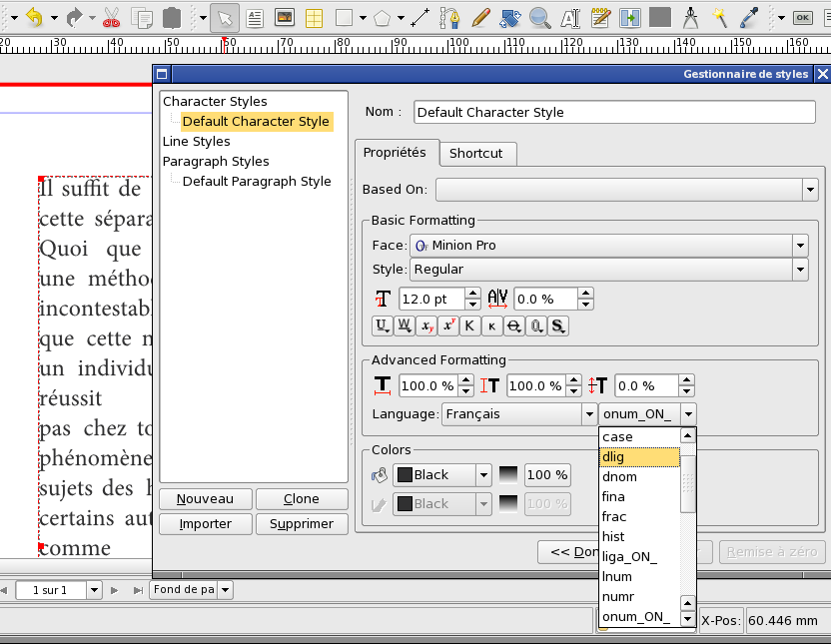Activate the Zoom magnifier tool

click(539, 17)
